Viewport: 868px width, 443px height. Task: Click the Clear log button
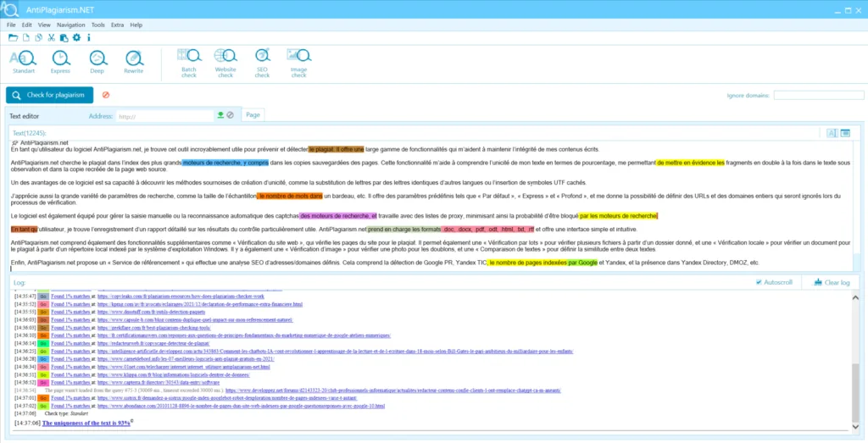point(832,282)
